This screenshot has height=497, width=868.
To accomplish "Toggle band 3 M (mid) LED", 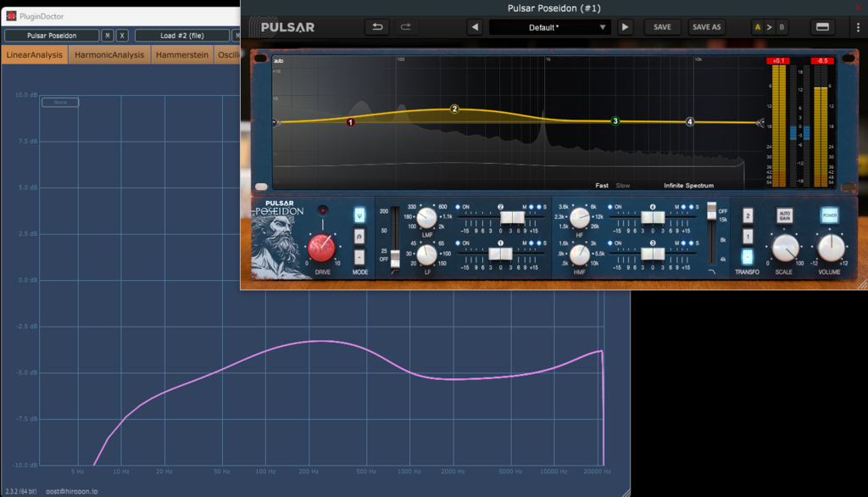I will [x=683, y=243].
